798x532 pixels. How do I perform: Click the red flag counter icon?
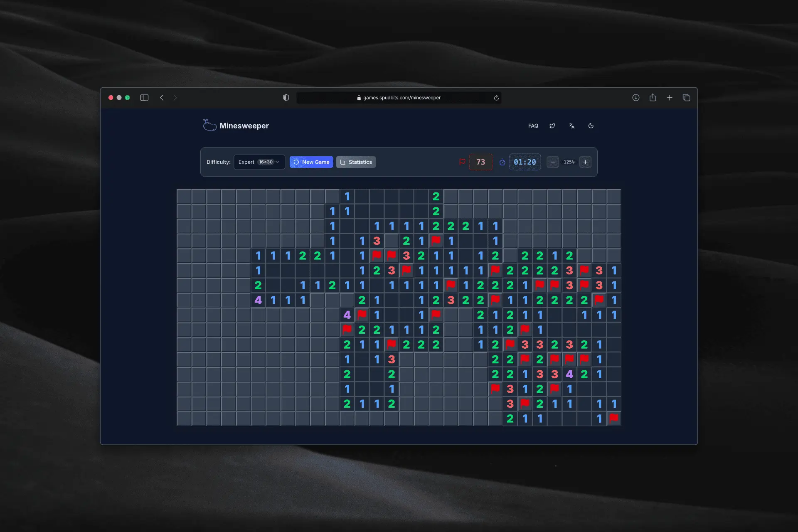(463, 162)
